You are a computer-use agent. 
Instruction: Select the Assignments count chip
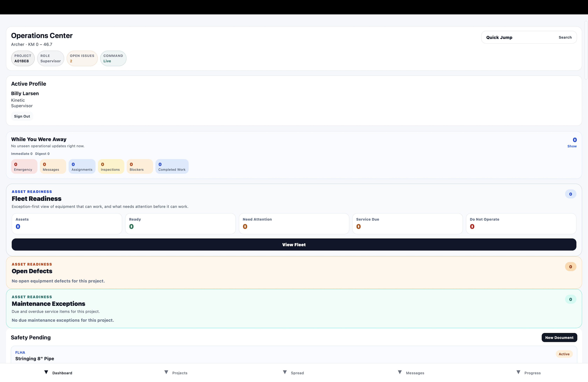click(x=82, y=166)
